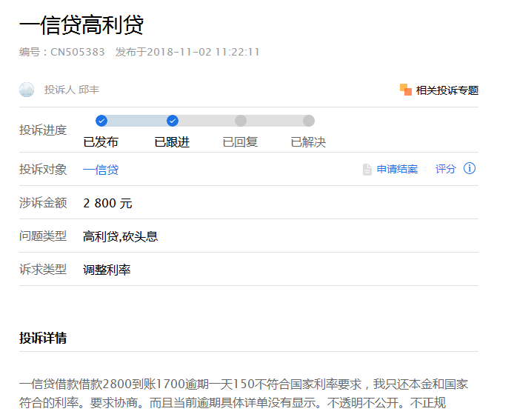The width and height of the screenshot is (514, 420).
Task: Click the grey 已解决 step circle
Action: [x=308, y=121]
